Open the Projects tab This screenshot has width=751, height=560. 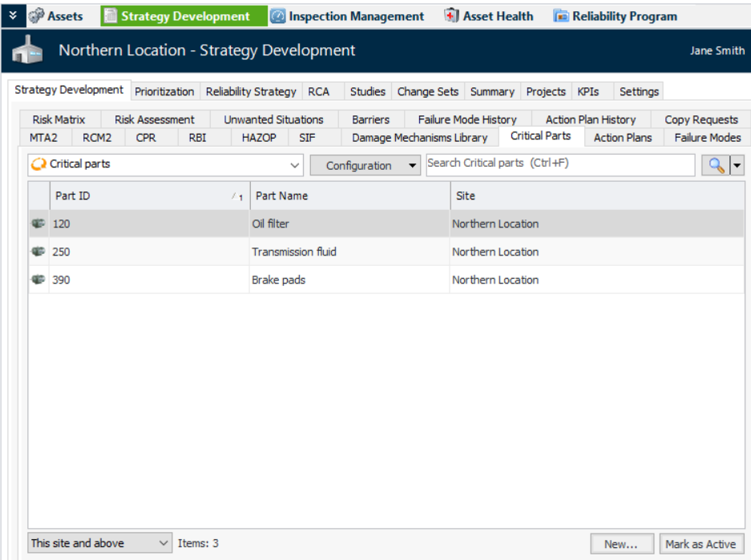546,91
